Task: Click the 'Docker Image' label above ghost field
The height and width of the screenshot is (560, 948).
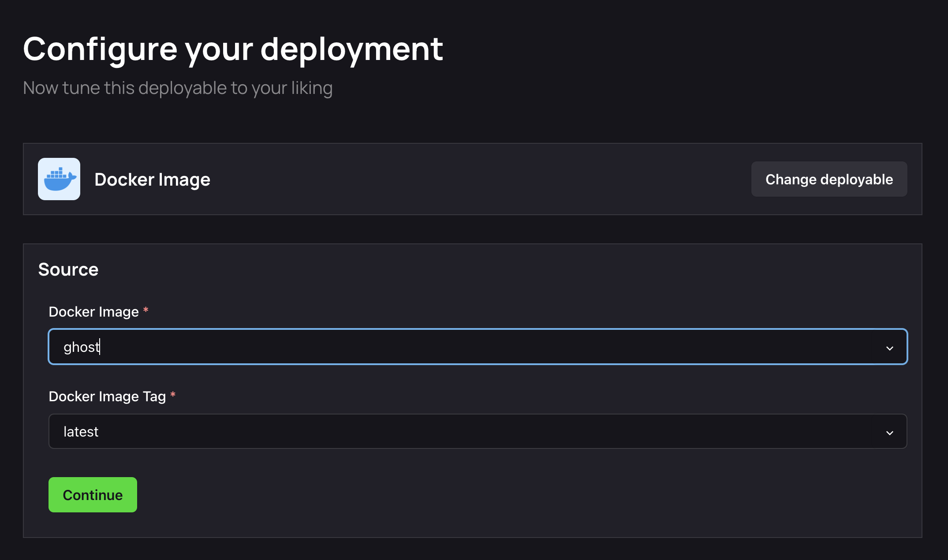Action: pyautogui.click(x=93, y=311)
